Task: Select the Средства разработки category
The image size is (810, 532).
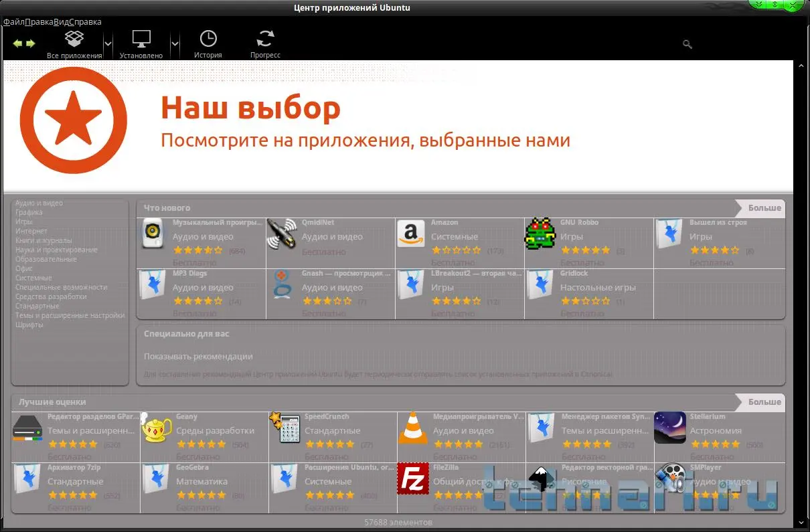Action: coord(51,296)
